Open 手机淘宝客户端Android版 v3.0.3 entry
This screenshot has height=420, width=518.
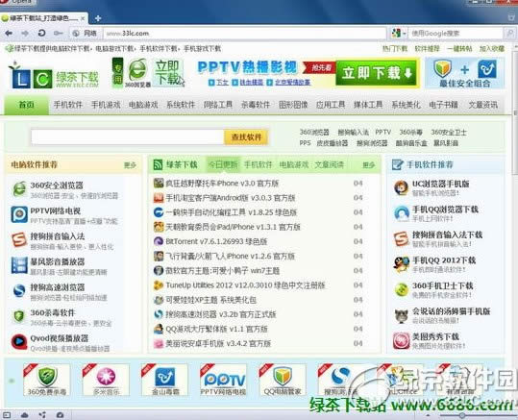(231, 198)
